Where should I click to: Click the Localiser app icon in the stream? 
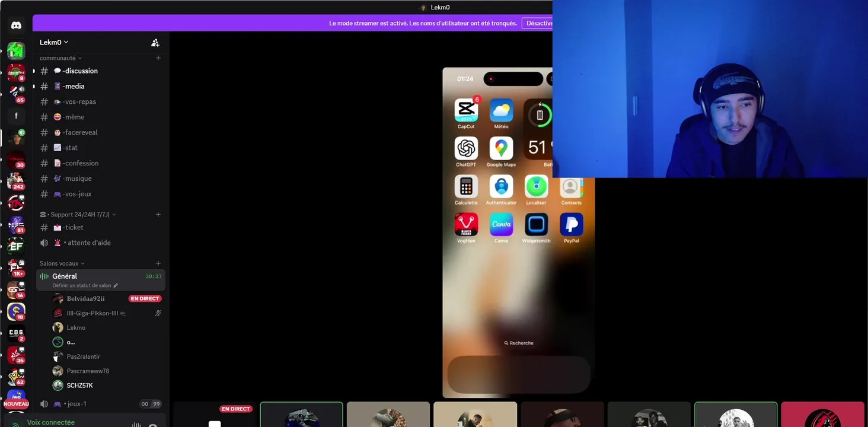536,186
